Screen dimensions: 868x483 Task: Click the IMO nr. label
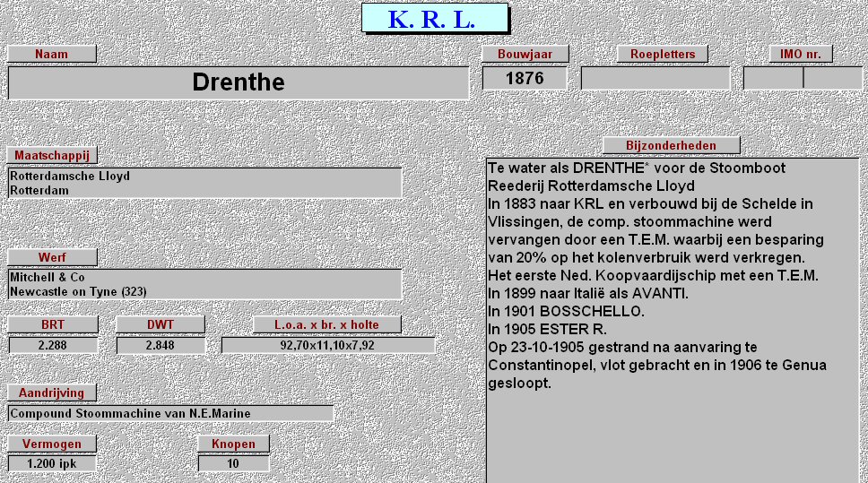point(801,54)
